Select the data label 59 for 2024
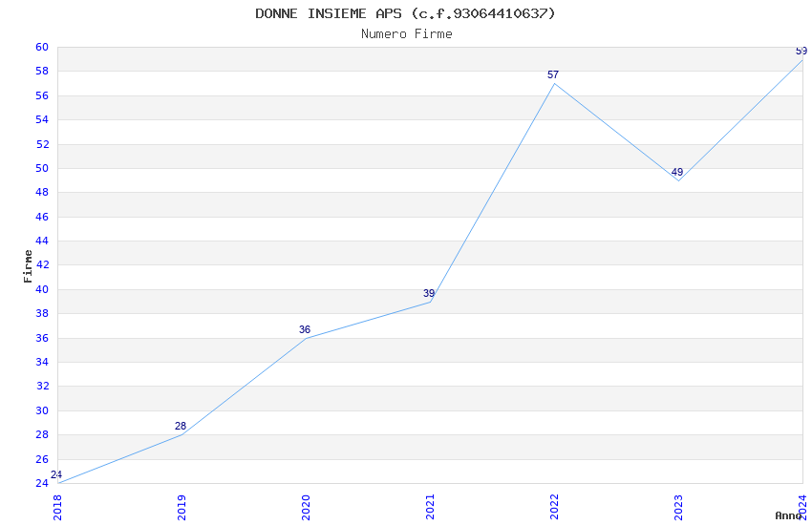The height and width of the screenshot is (525, 812). click(x=801, y=51)
